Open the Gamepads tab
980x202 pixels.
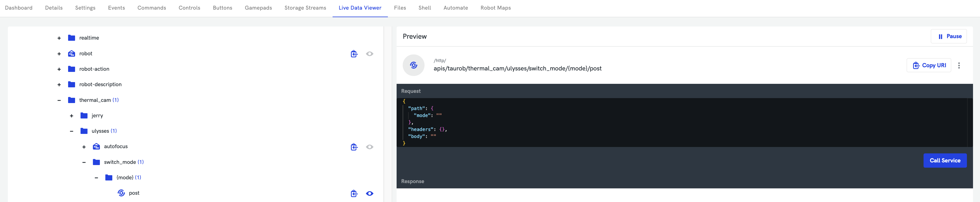coord(258,8)
